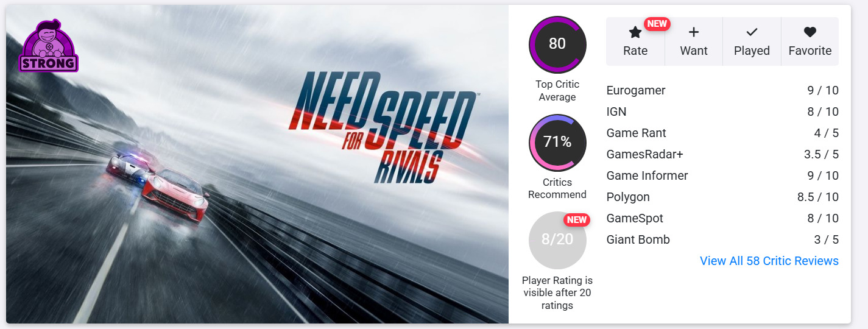The image size is (868, 329).
Task: Select the Polygon review entry
Action: (628, 197)
